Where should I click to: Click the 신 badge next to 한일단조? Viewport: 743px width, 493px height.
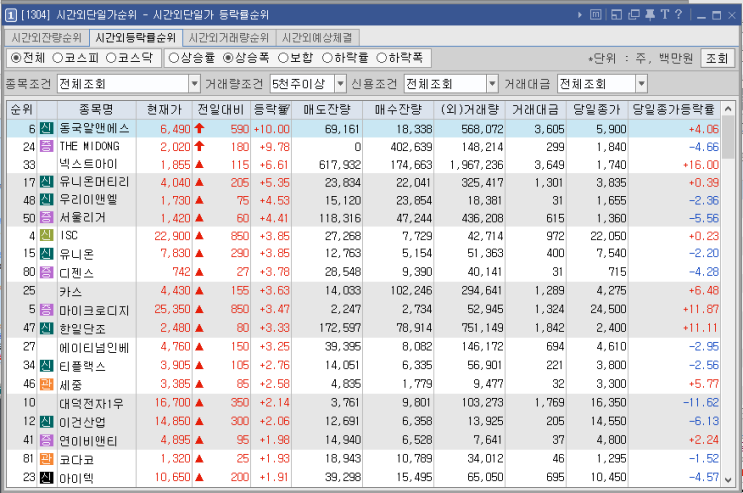point(46,328)
